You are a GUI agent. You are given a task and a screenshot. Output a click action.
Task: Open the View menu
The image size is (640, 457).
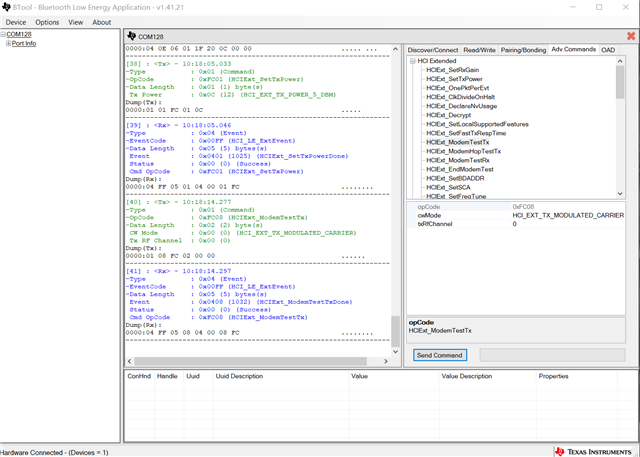(76, 21)
